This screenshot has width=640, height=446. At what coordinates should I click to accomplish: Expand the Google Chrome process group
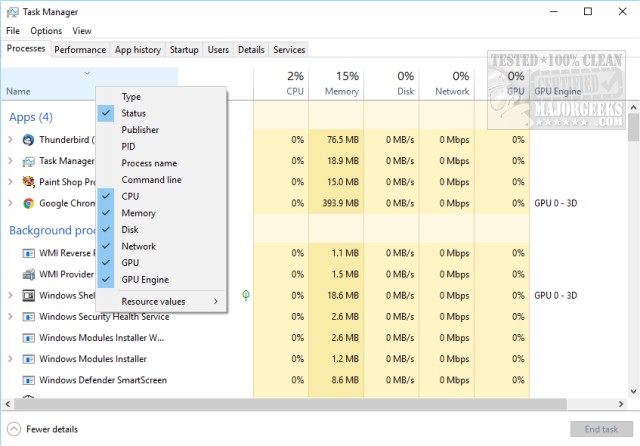pos(10,203)
